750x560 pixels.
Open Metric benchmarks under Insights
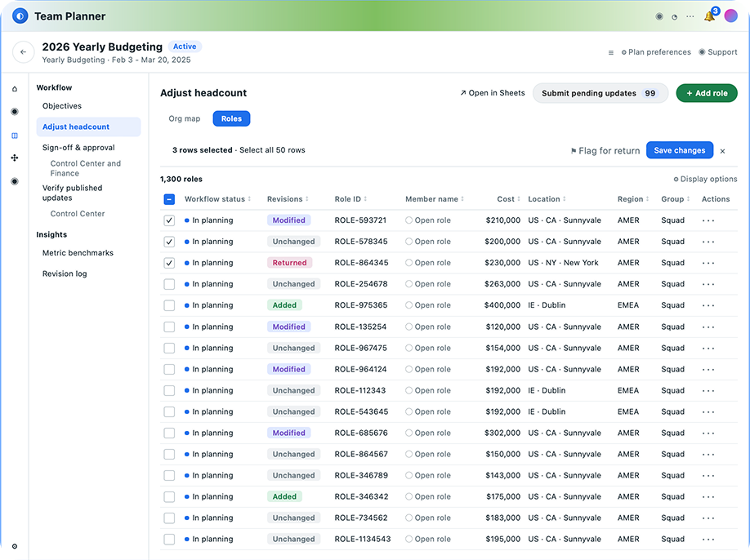[x=78, y=253]
